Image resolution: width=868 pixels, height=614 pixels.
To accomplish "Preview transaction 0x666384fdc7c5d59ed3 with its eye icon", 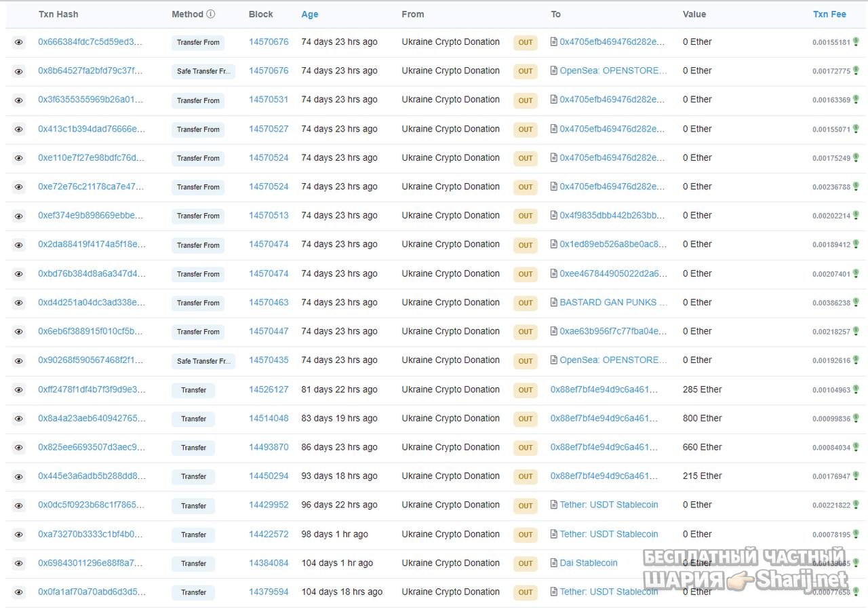I will pyautogui.click(x=18, y=42).
